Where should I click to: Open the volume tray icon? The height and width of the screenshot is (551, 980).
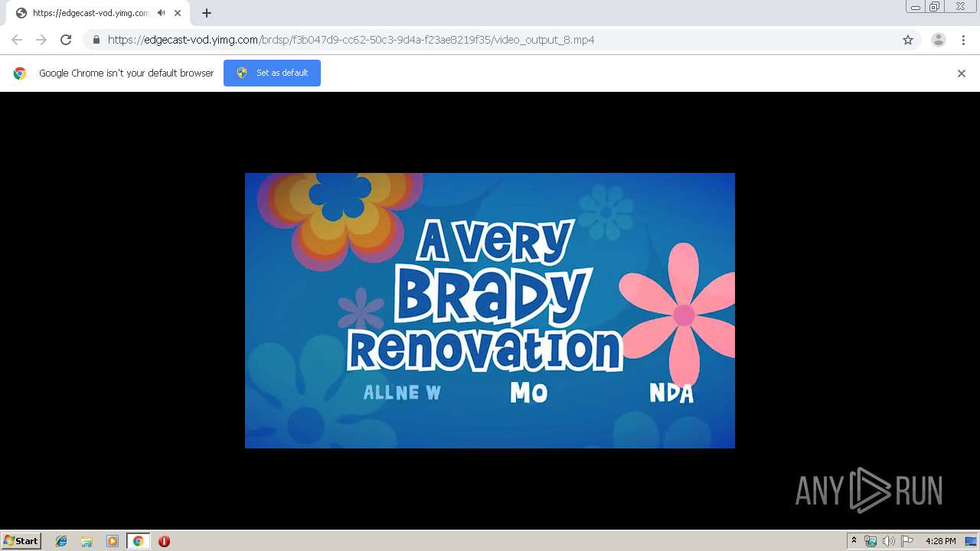pos(889,541)
